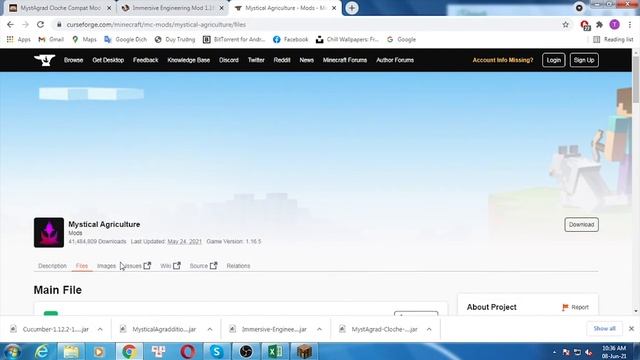Screen dimensions: 640x360
Task: Open the Description tab
Action: (x=52, y=266)
